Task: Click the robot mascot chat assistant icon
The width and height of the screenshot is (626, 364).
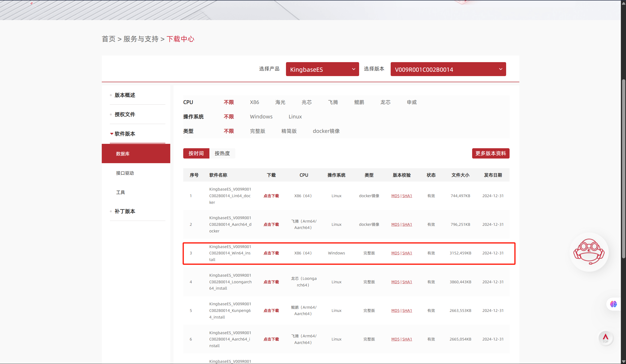Action: [589, 252]
